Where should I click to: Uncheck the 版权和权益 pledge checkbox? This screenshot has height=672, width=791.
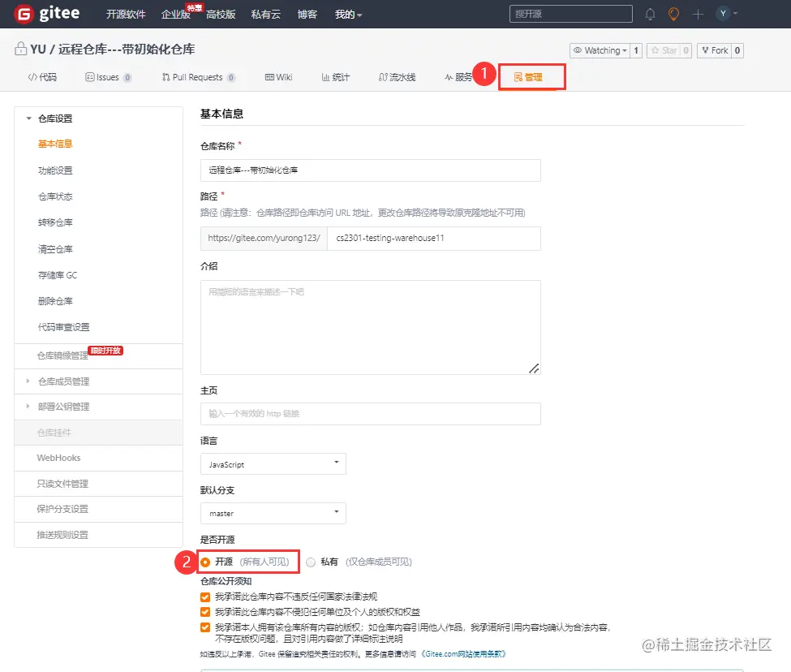[205, 611]
